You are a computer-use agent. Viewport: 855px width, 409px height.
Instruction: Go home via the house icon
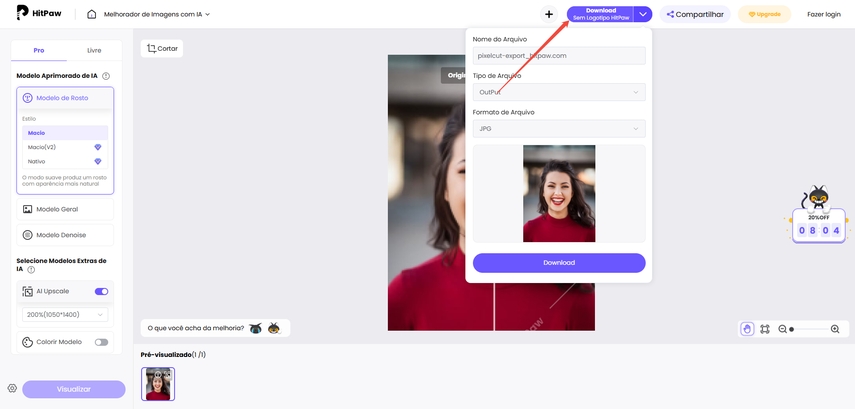92,14
